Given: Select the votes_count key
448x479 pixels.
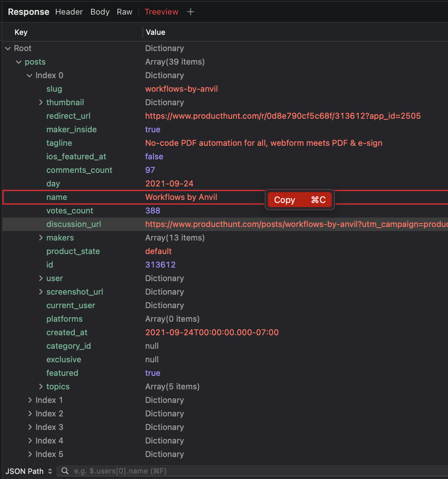Looking at the screenshot, I should pos(70,211).
